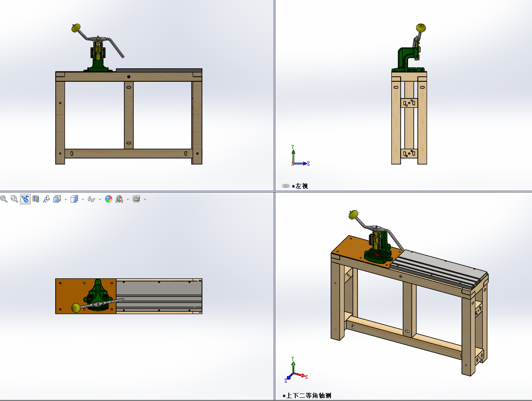The width and height of the screenshot is (532, 401).
Task: Click the Apply Scene icon
Action: [x=119, y=199]
